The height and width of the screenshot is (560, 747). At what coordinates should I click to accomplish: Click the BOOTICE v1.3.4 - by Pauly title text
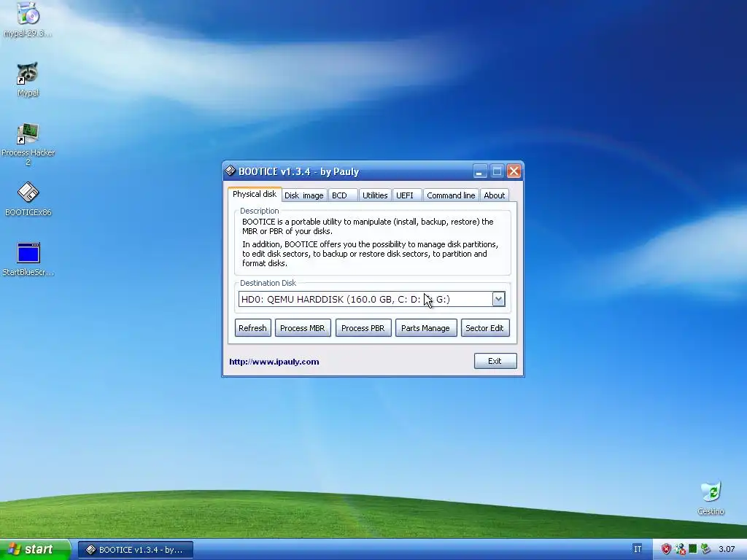pyautogui.click(x=298, y=171)
